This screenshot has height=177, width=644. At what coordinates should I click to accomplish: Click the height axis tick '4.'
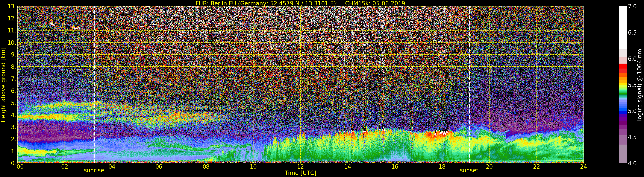[14, 115]
